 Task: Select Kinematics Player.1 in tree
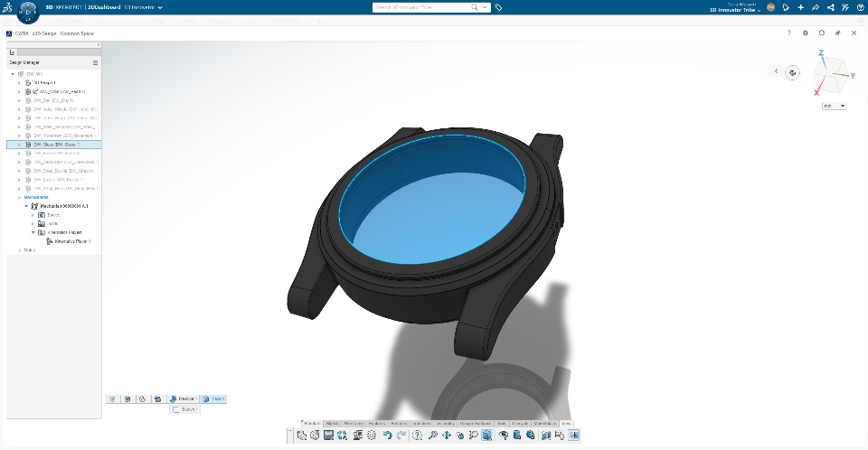[x=68, y=241]
